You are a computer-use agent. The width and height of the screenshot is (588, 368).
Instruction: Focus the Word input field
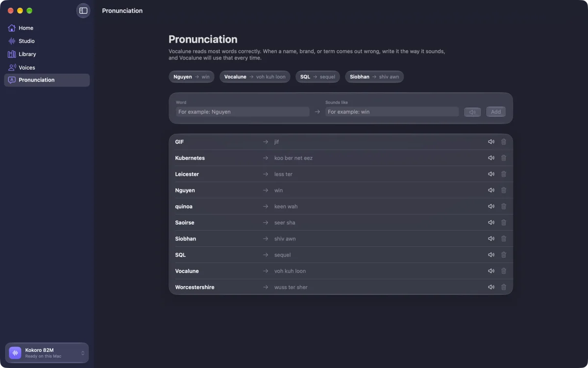point(243,112)
